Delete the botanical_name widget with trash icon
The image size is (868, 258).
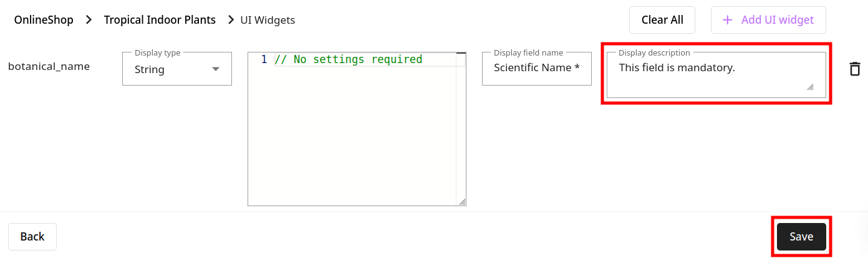coord(855,69)
